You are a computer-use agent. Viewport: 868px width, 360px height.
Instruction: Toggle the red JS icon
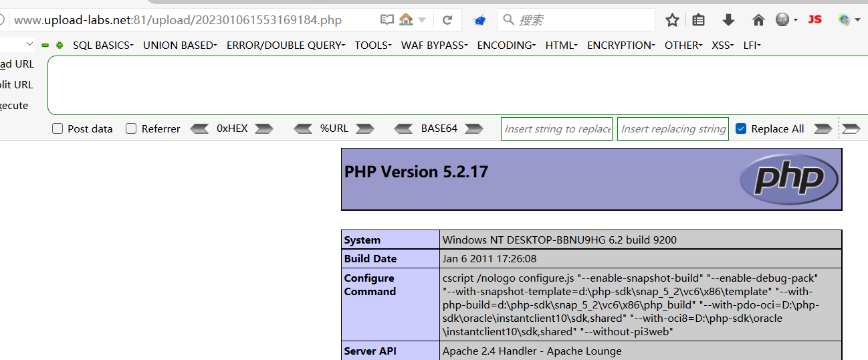tap(815, 19)
